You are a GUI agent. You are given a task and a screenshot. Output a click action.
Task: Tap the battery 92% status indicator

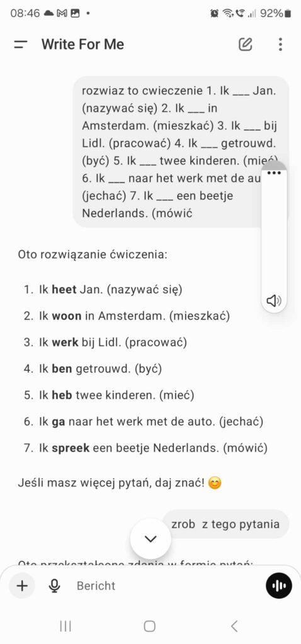coord(276,14)
